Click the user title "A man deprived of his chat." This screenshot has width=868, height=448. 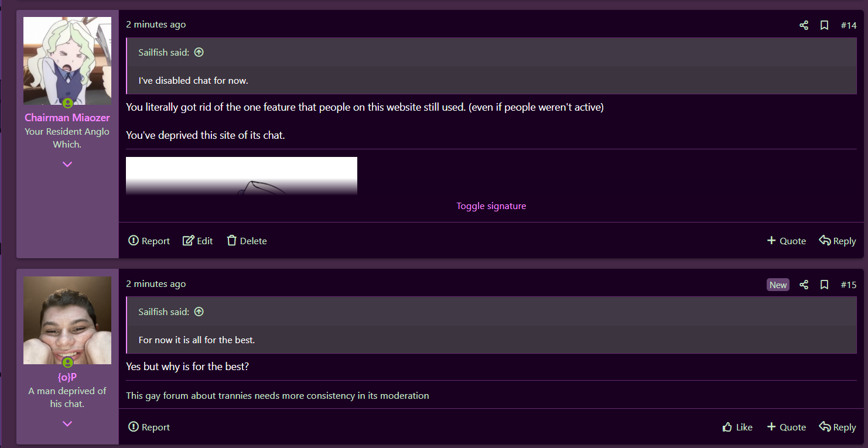(x=67, y=397)
